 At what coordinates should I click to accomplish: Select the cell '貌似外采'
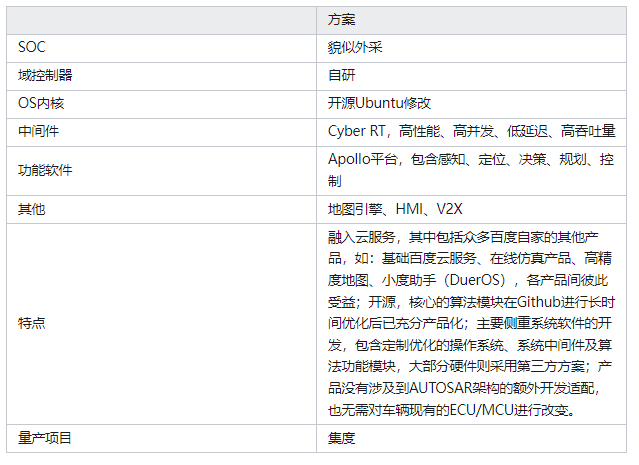(471, 48)
